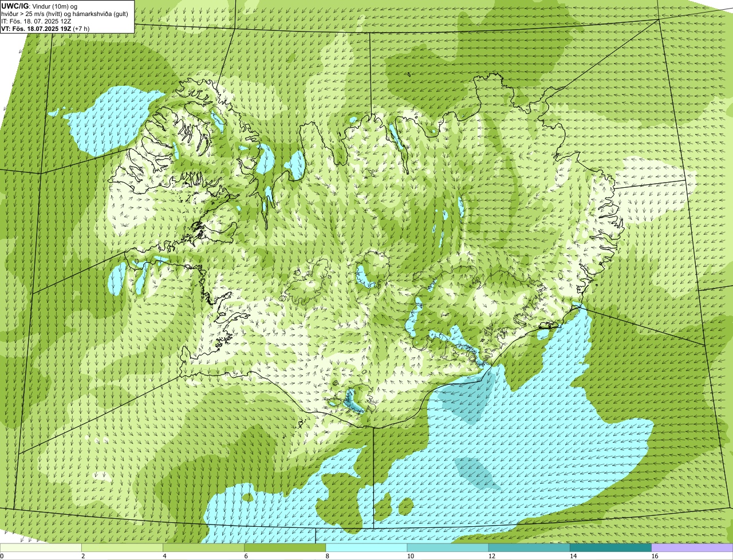Screen dimensions: 733x560
Task: Click the legend scale label '8'
Action: tap(327, 556)
